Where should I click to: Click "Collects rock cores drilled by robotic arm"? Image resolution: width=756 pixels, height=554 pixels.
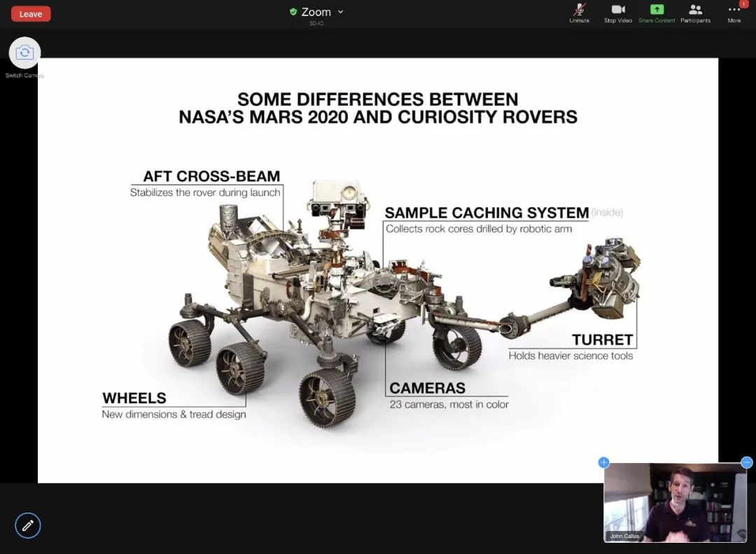pyautogui.click(x=479, y=229)
